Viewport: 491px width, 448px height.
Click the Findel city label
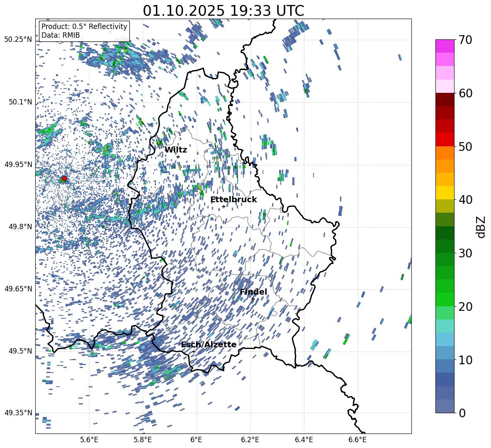[x=253, y=292]
